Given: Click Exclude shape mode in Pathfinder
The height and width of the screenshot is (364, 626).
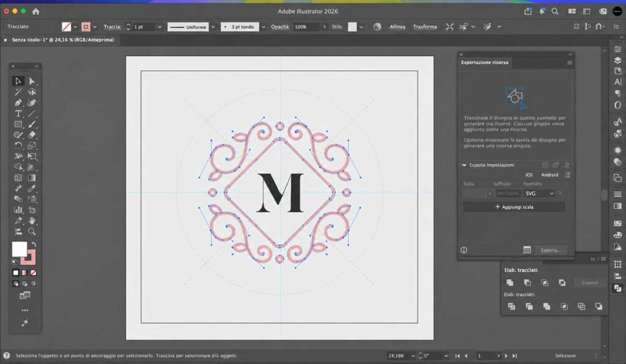Looking at the screenshot, I should point(562,283).
